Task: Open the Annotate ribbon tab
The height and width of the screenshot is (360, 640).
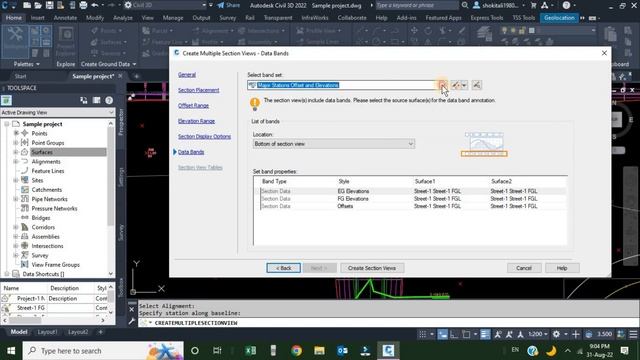Action: (x=65, y=18)
